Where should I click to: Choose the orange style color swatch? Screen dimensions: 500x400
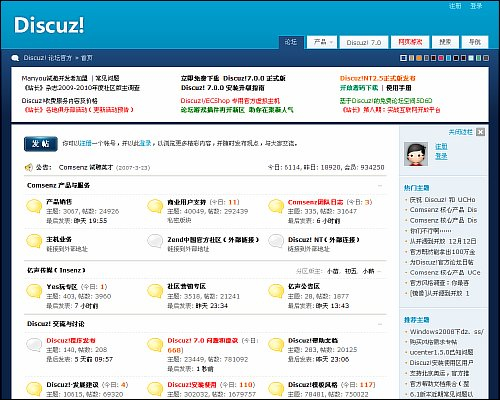419,58
